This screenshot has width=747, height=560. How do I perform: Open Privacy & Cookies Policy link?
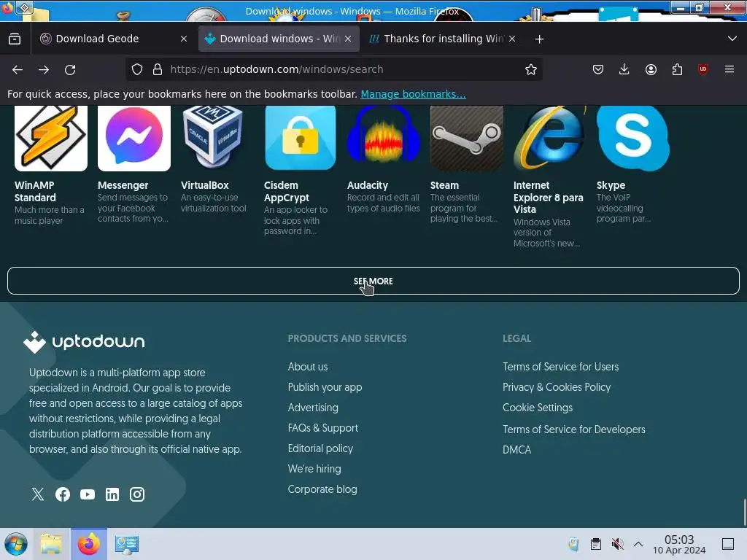[557, 387]
